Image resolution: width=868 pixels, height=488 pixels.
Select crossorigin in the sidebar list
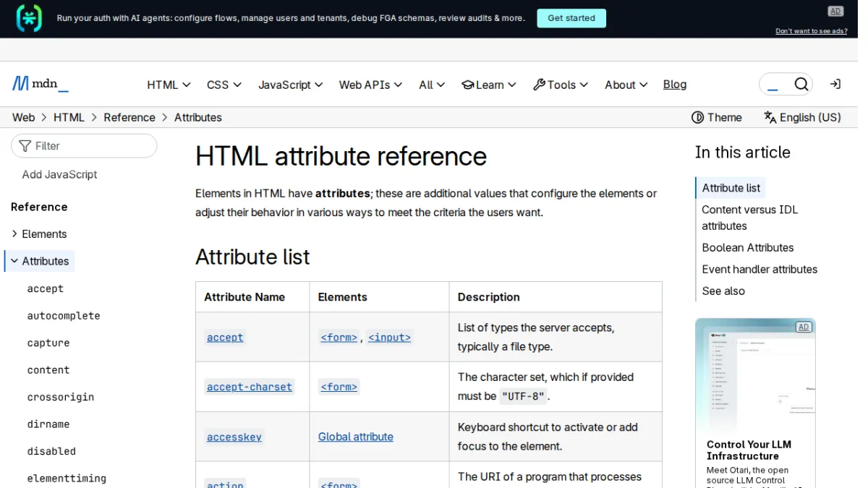[x=61, y=397]
